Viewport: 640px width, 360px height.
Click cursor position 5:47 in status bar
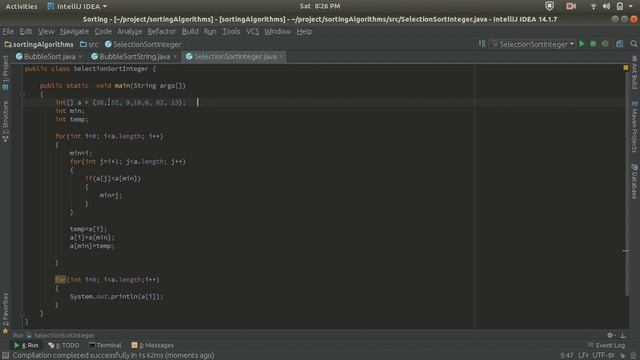click(x=567, y=356)
